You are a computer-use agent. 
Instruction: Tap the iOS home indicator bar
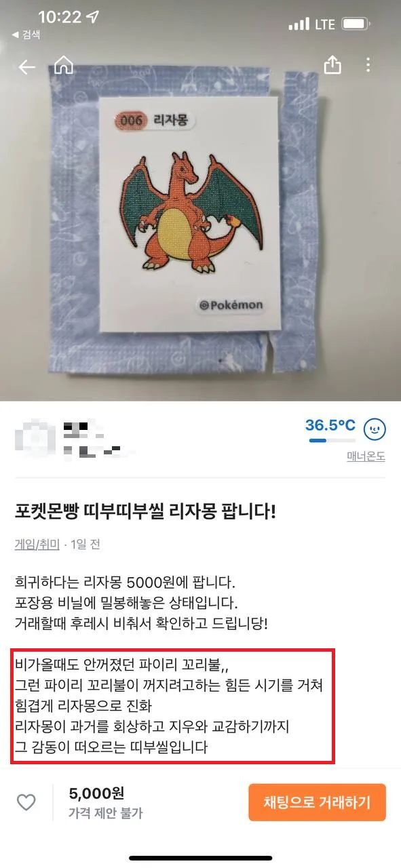[x=200, y=858]
